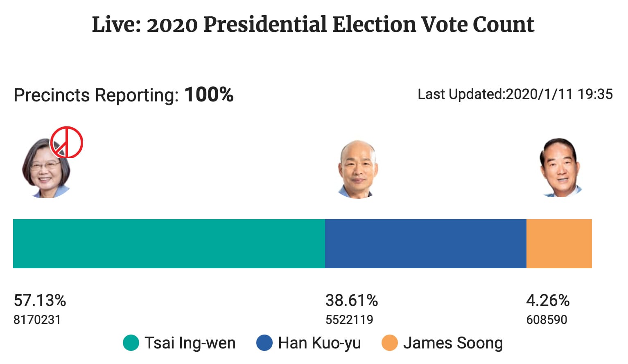Click the James Soong legend label
Image resolution: width=628 pixels, height=364 pixels.
pyautogui.click(x=453, y=343)
